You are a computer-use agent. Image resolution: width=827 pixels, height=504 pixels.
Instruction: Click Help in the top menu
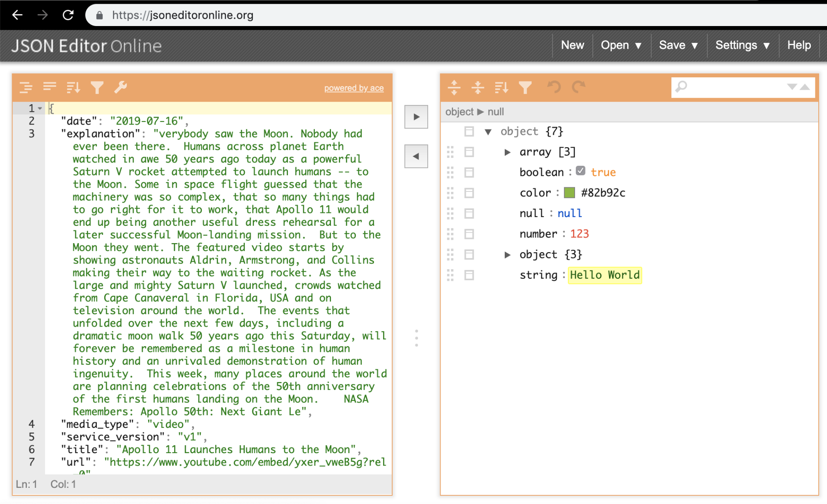[799, 45]
